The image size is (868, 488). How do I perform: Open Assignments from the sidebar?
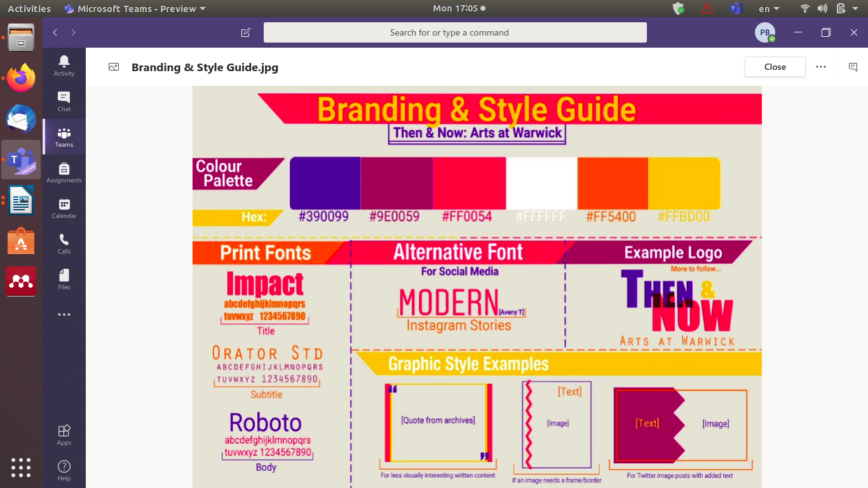point(64,172)
